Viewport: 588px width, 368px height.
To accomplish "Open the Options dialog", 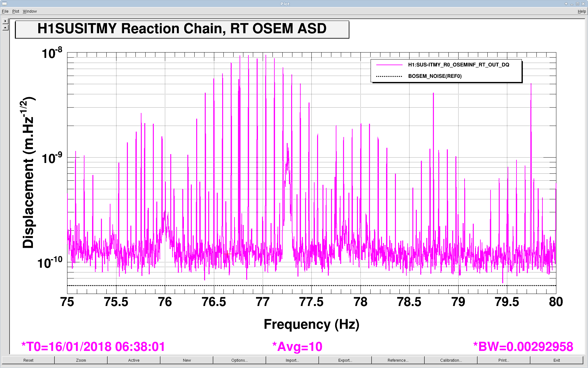I will click(239, 360).
